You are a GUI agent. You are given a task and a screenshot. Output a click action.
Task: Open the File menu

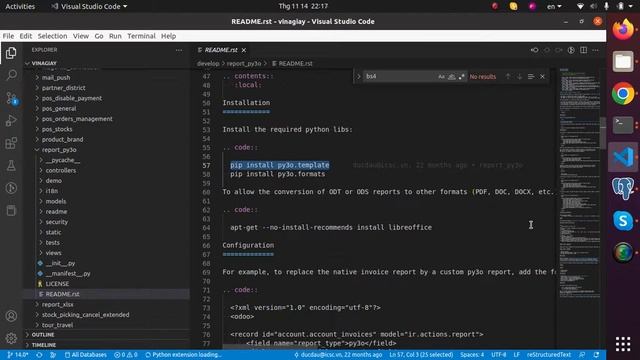[x=8, y=36]
